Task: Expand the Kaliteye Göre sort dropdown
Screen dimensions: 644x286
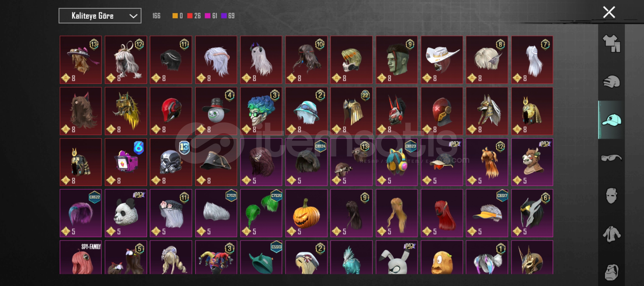Action: click(100, 16)
